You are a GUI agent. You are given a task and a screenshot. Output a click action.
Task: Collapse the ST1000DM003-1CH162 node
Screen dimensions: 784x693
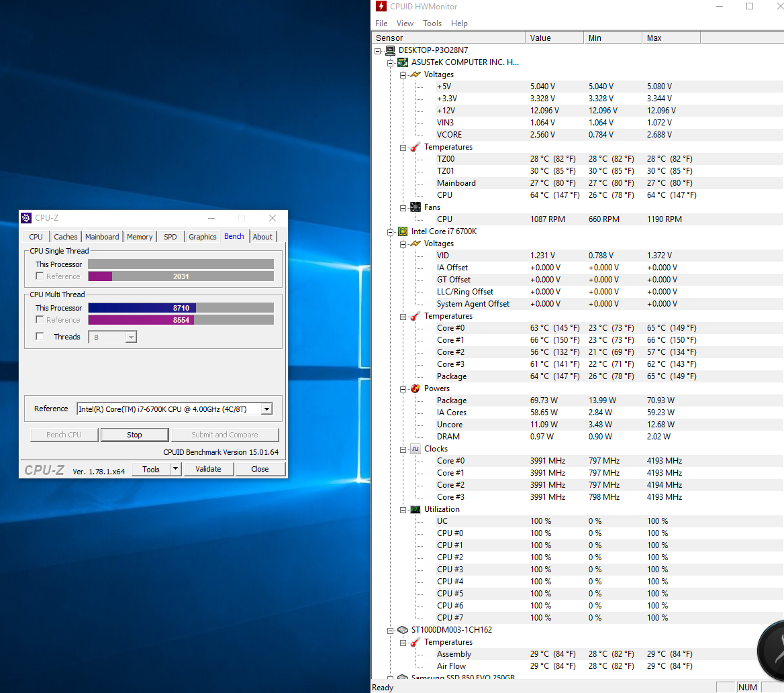[391, 631]
